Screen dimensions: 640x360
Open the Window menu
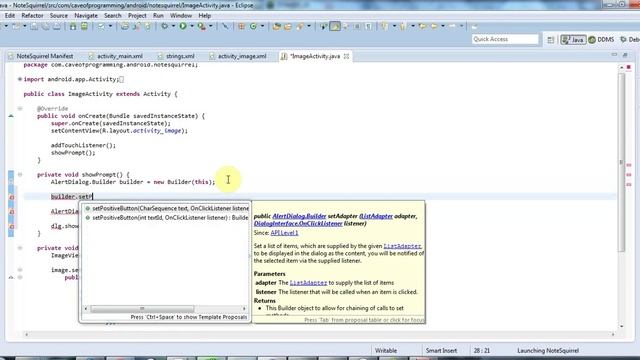tap(181, 16)
